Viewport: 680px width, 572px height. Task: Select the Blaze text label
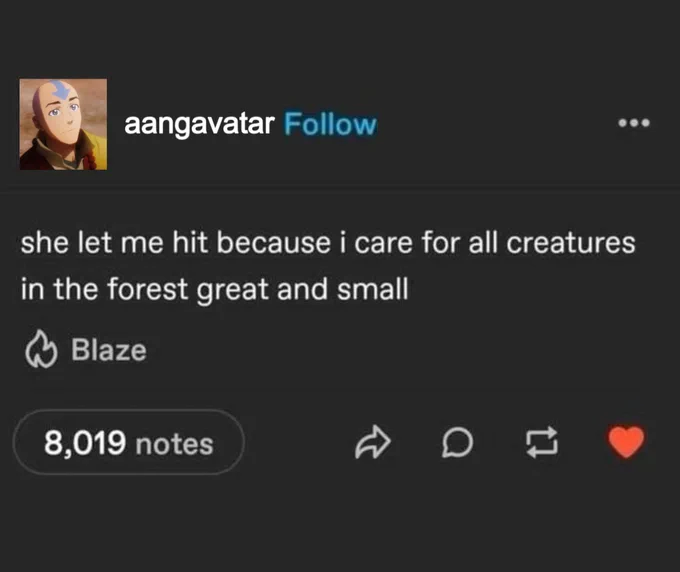click(109, 350)
